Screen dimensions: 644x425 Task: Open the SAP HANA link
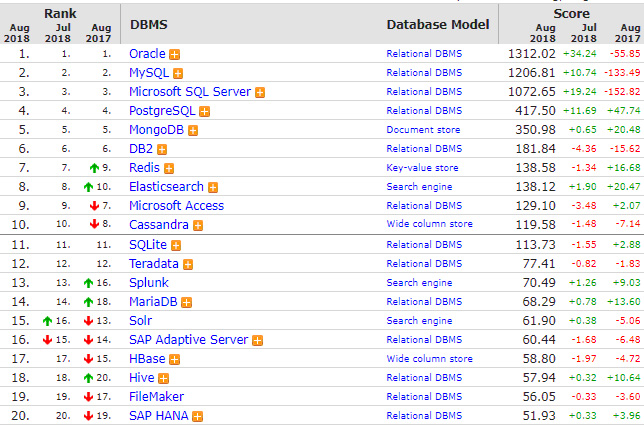point(159,416)
